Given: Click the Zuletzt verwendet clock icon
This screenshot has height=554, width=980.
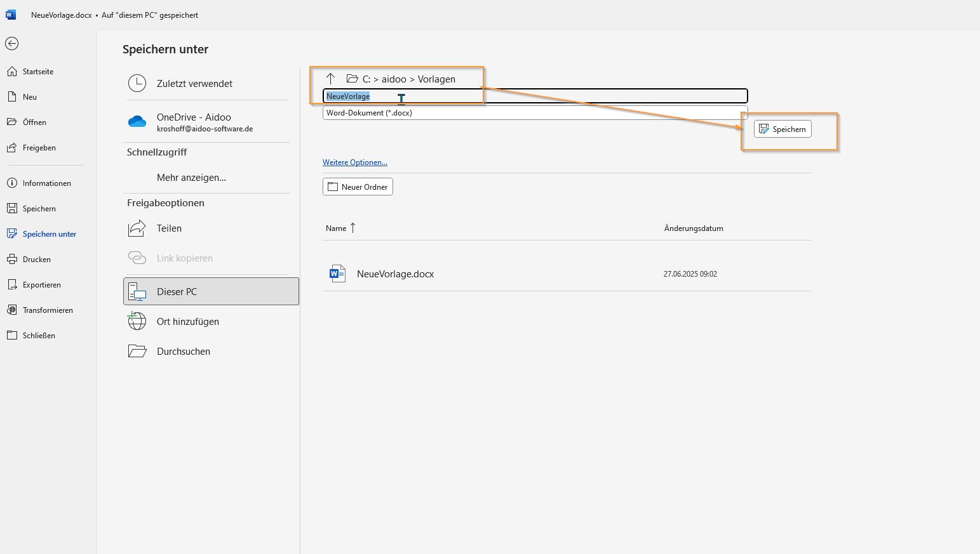Looking at the screenshot, I should pyautogui.click(x=137, y=83).
